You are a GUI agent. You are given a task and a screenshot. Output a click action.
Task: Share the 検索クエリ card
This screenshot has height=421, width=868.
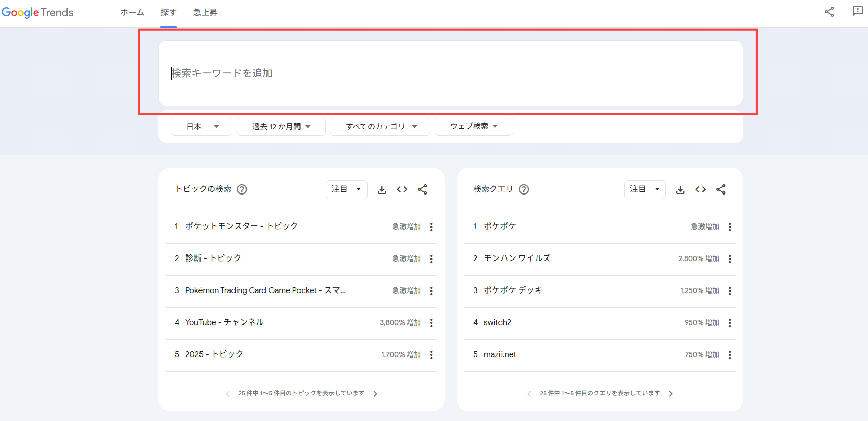click(721, 189)
